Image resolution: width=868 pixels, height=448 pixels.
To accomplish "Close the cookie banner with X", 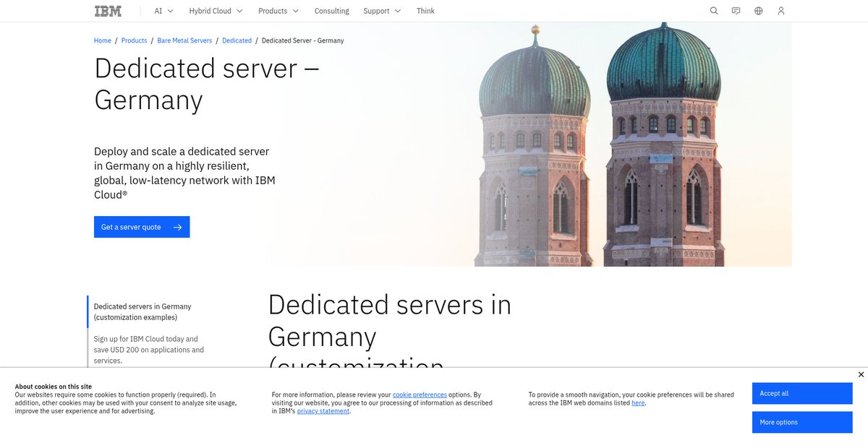I will [x=861, y=374].
